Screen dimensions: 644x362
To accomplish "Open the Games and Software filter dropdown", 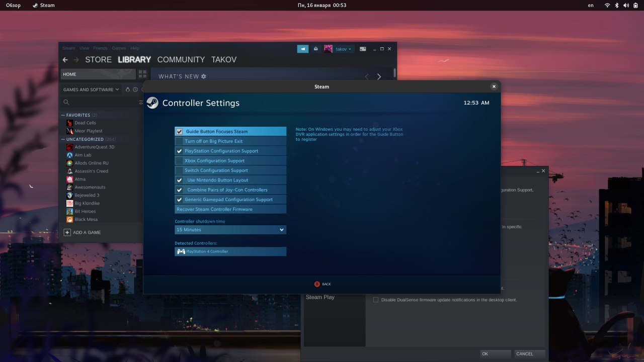I will click(x=91, y=89).
